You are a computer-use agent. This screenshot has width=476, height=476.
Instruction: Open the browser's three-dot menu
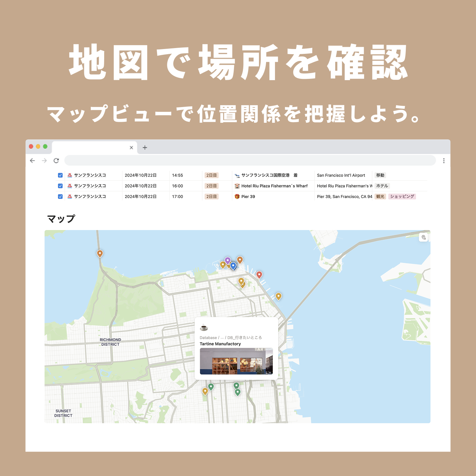tap(444, 160)
